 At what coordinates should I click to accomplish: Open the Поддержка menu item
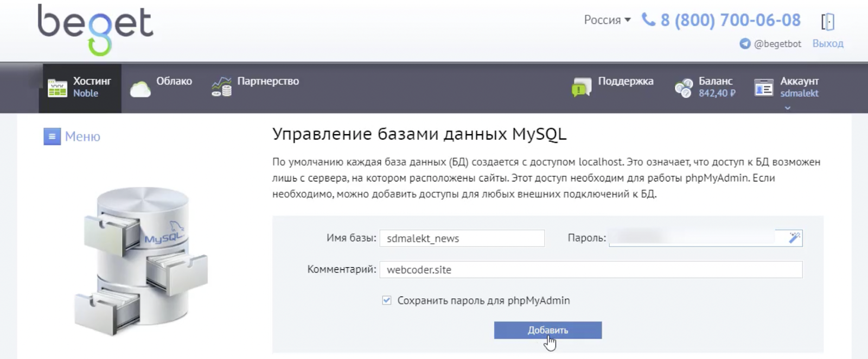pyautogui.click(x=626, y=81)
